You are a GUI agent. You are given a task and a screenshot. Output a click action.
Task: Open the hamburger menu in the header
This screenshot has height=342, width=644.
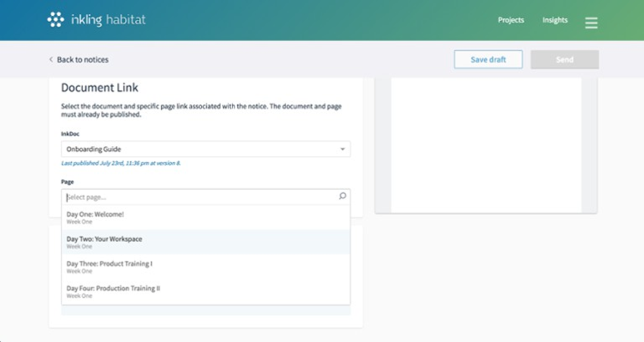(591, 23)
